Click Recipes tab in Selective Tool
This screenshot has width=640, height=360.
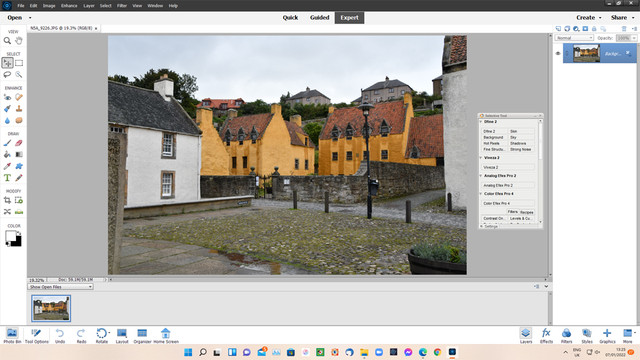click(x=527, y=212)
